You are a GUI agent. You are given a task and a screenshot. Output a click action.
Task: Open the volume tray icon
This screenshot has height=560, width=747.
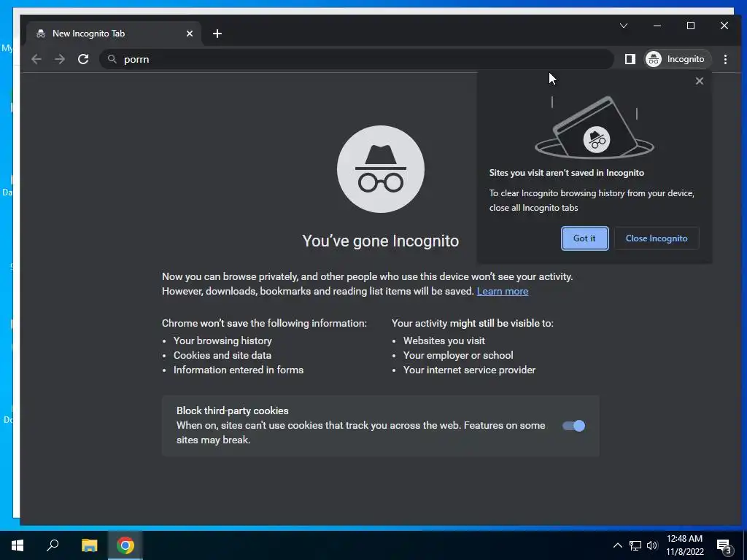pyautogui.click(x=651, y=545)
